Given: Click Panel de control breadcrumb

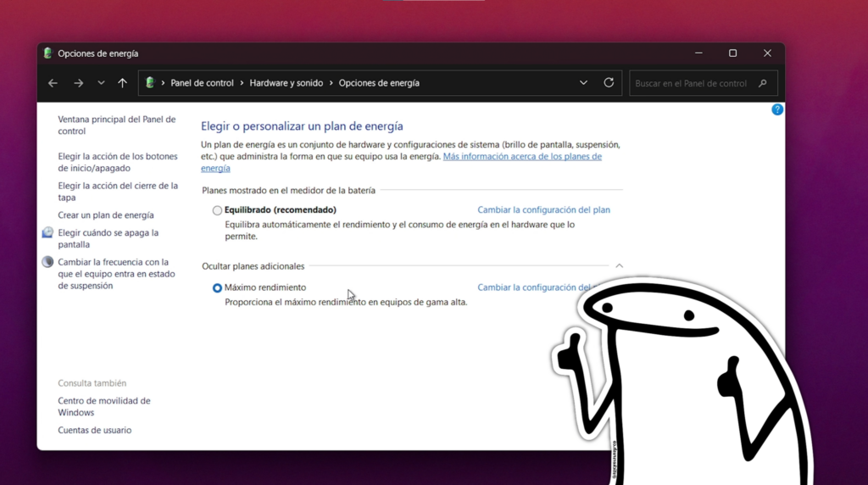Looking at the screenshot, I should (x=202, y=83).
